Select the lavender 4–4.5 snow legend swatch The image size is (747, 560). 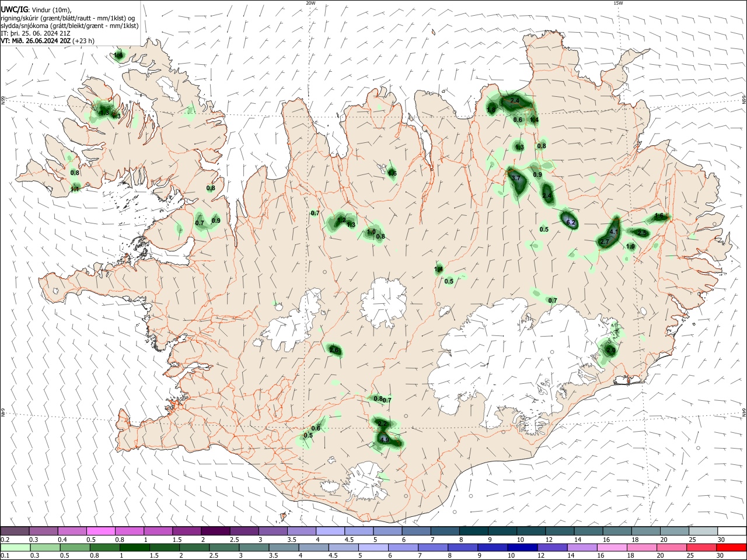330,531
